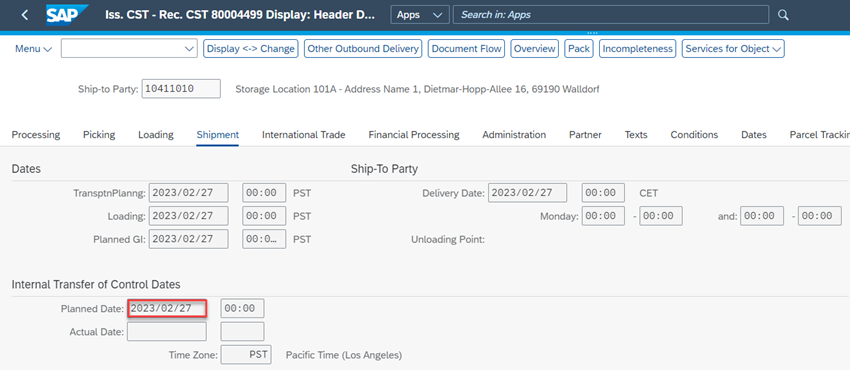Expand the Menu dropdown

[x=33, y=49]
